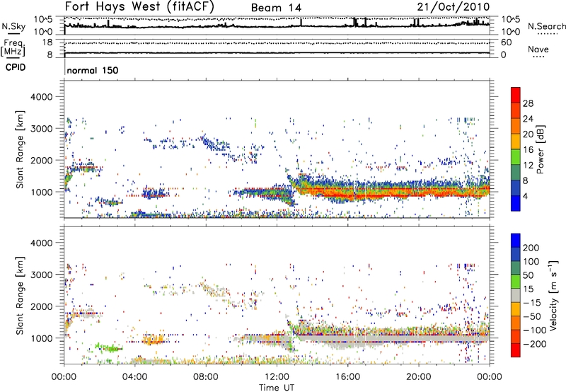Image resolution: width=566 pixels, height=392 pixels.
Task: Click the '4000' tick on the power panel
Action: 41,97
